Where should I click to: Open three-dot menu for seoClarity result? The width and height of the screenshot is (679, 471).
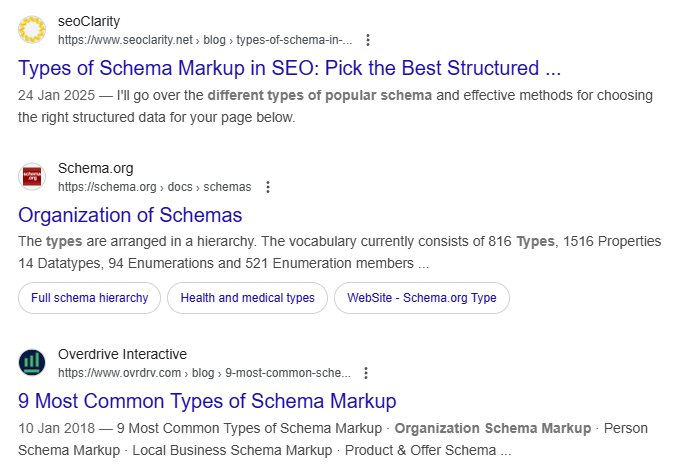(368, 40)
